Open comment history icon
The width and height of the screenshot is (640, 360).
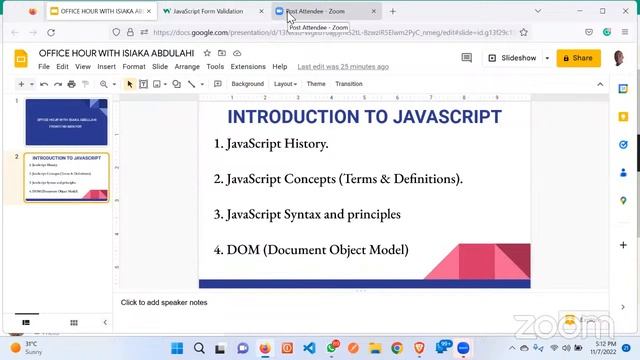pos(467,58)
